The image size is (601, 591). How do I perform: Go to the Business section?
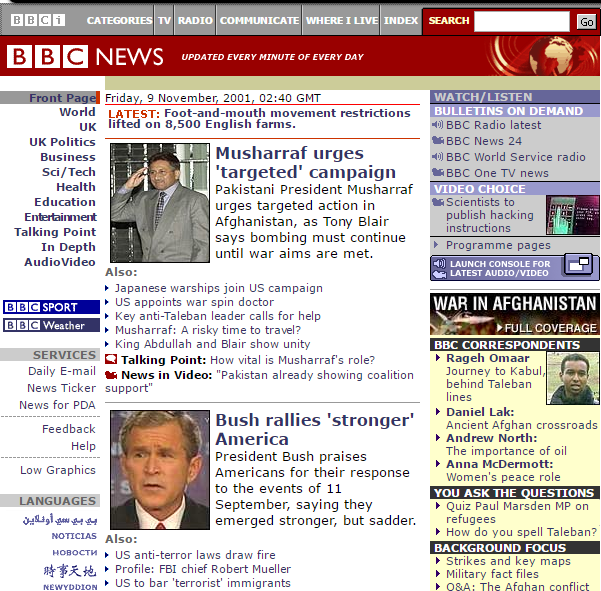coord(68,157)
